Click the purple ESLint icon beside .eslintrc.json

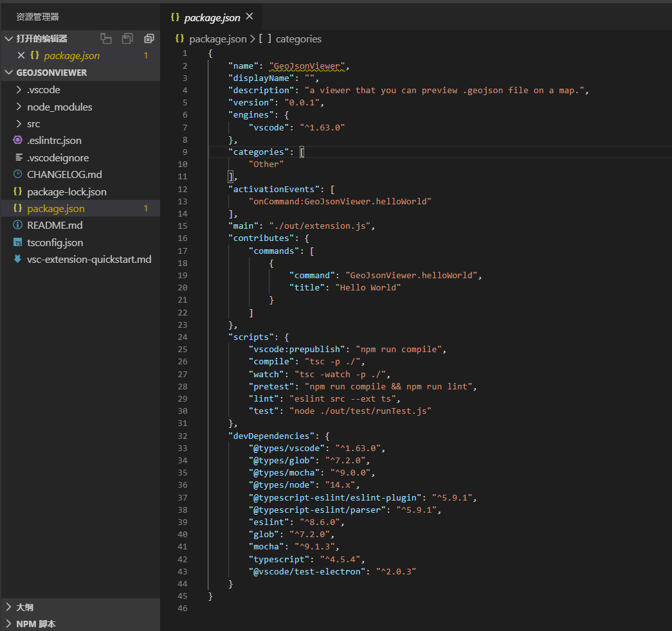[x=17, y=141]
